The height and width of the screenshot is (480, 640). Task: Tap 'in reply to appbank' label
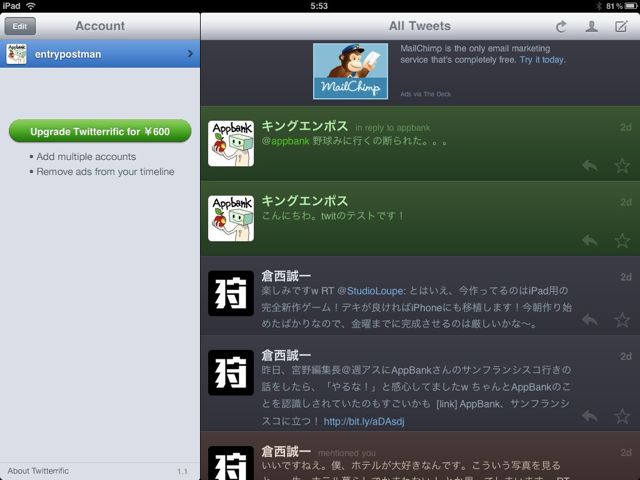pos(393,128)
